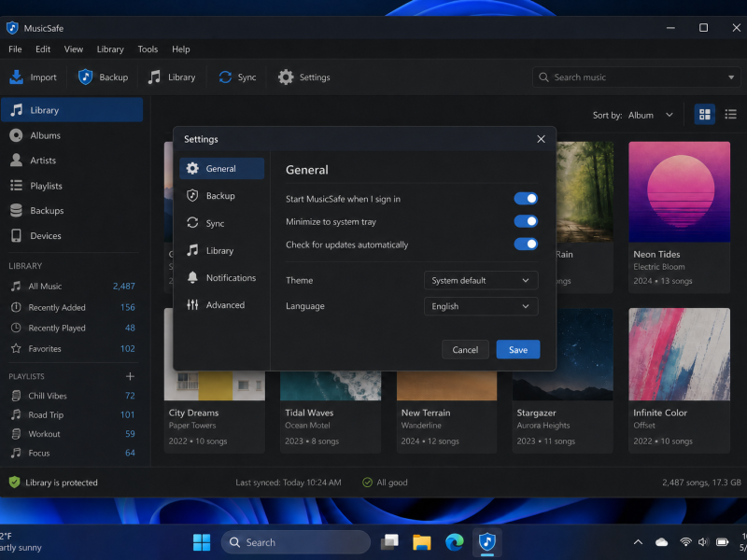Open the Focus playlist
This screenshot has width=747, height=560.
coord(73,453)
